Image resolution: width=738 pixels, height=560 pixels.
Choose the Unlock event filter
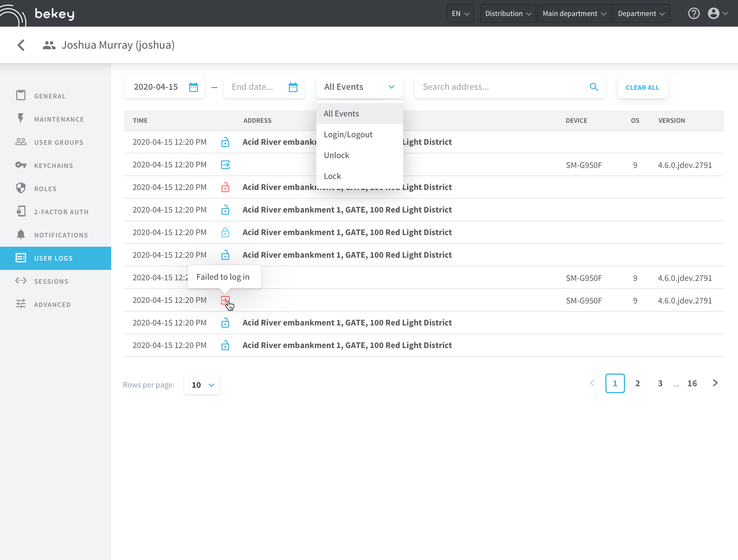coord(360,155)
